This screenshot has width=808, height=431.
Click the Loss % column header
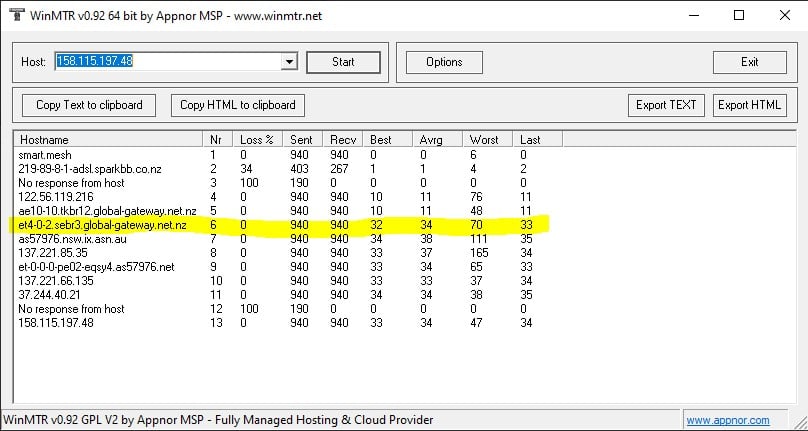pos(258,140)
